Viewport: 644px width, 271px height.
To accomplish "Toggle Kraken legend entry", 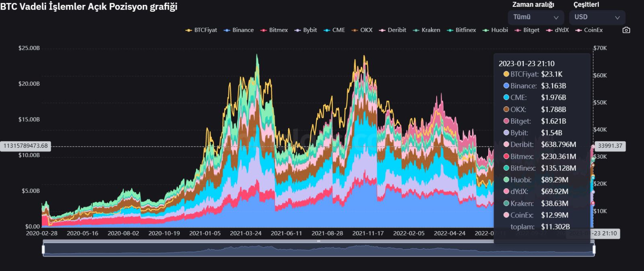I will [427, 30].
